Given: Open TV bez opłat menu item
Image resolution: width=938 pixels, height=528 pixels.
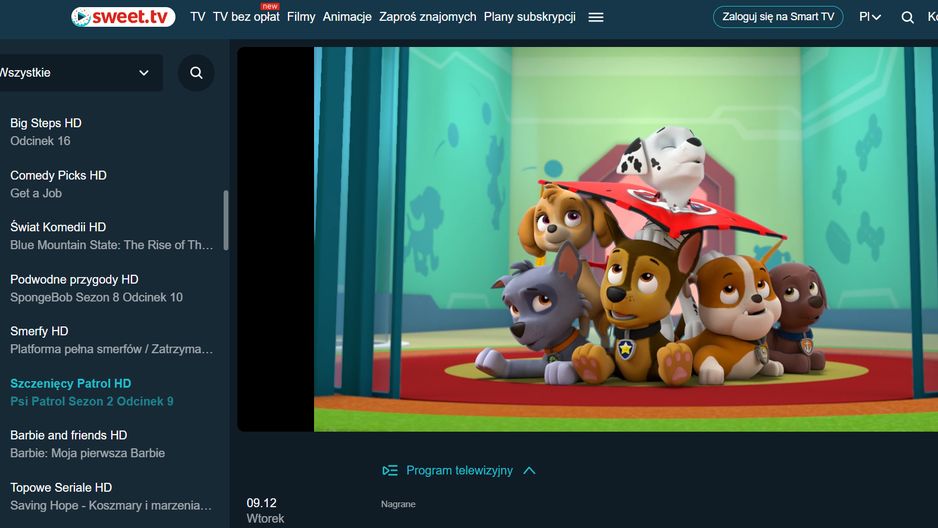Looking at the screenshot, I should tap(246, 17).
